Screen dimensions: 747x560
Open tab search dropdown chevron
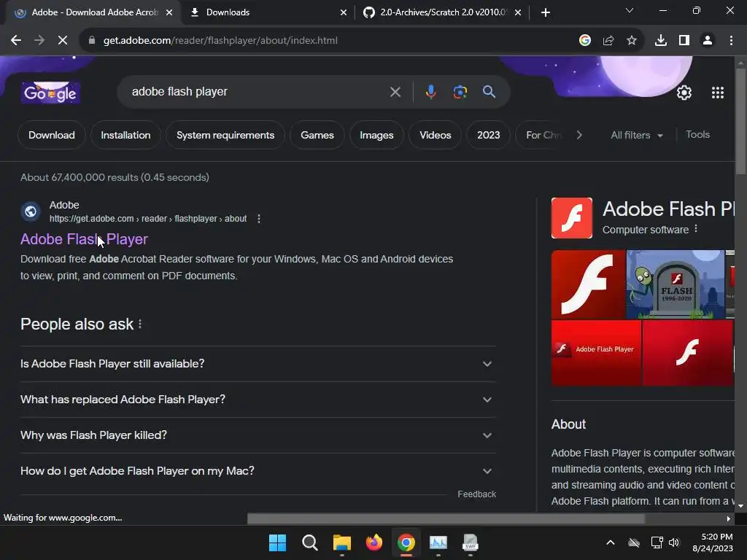[630, 10]
